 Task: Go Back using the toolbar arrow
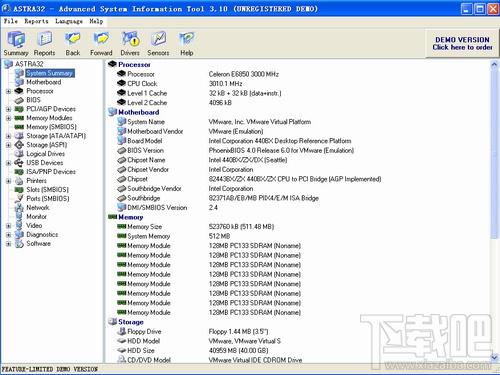click(x=73, y=39)
